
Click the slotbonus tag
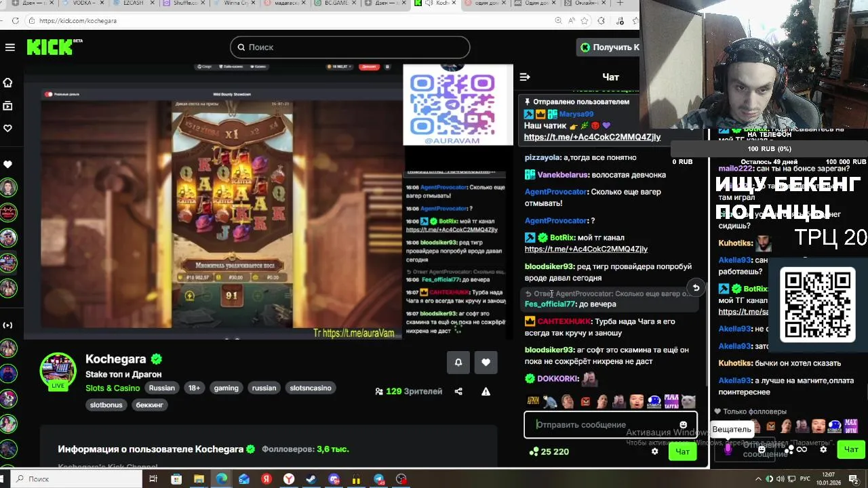point(106,405)
